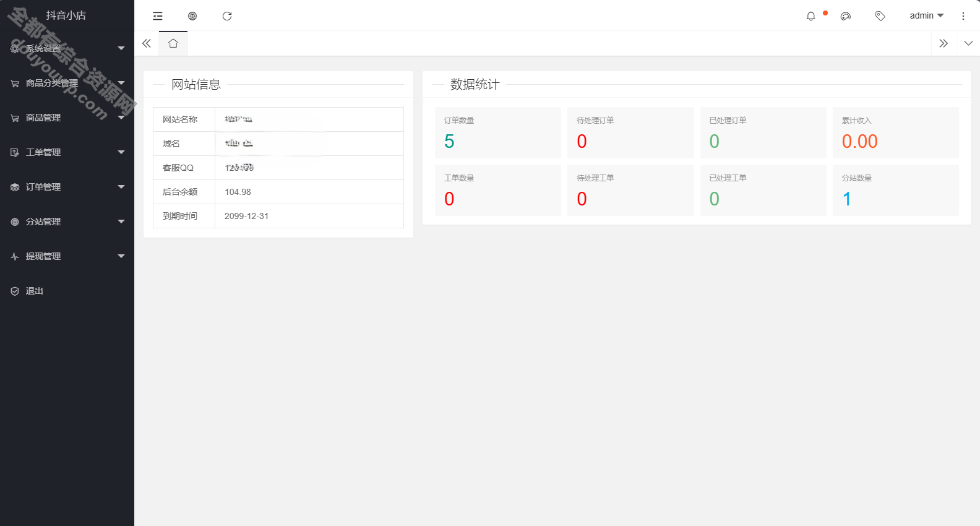Viewport: 980px width, 526px height.
Task: Click the pulse icon beside 提现管理
Action: (x=15, y=256)
